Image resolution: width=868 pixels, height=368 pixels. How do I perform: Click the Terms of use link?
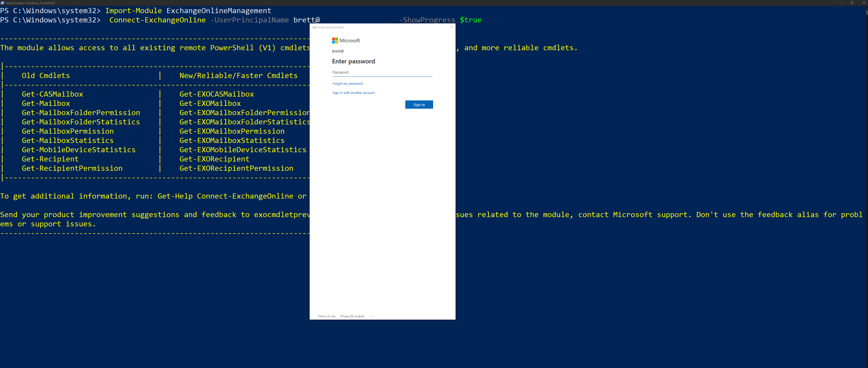(327, 316)
